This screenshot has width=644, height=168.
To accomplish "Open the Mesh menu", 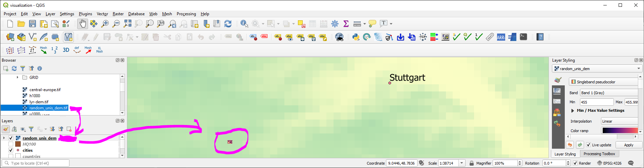I will click(167, 14).
